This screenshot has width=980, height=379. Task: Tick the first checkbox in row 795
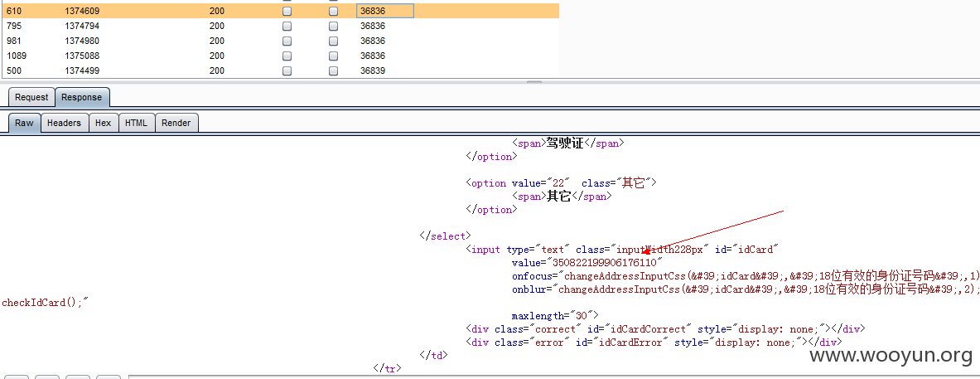(287, 27)
